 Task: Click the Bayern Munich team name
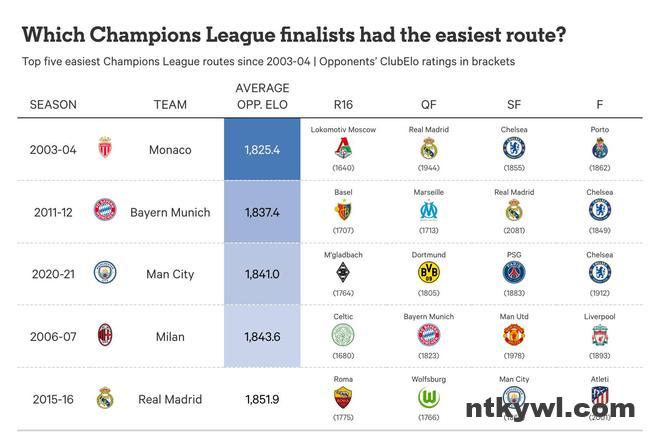pyautogui.click(x=170, y=212)
